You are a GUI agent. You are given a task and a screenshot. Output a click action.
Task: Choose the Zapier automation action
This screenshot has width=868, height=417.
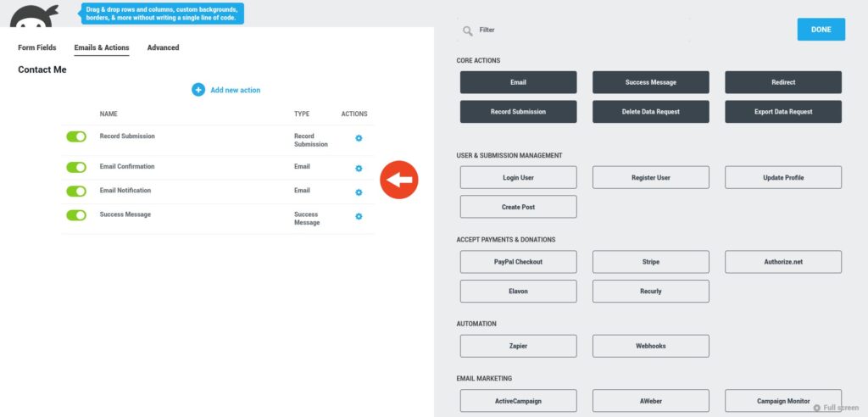518,346
